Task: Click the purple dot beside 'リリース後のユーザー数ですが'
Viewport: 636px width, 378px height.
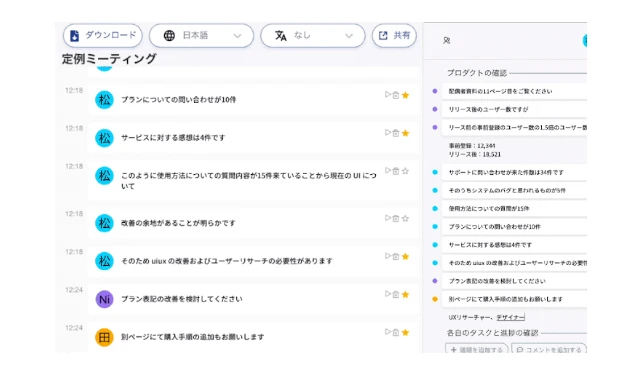Action: 435,110
